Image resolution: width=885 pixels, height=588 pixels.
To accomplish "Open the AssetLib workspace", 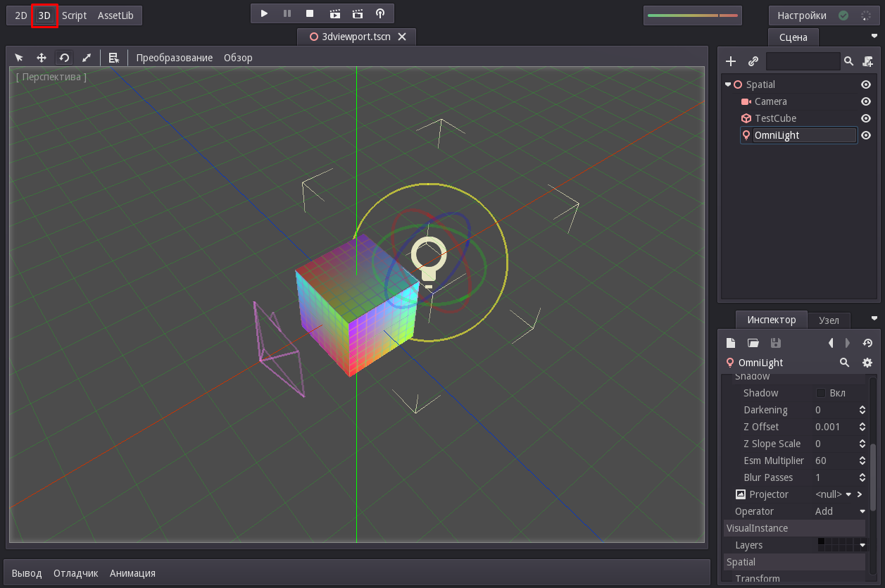I will point(115,15).
